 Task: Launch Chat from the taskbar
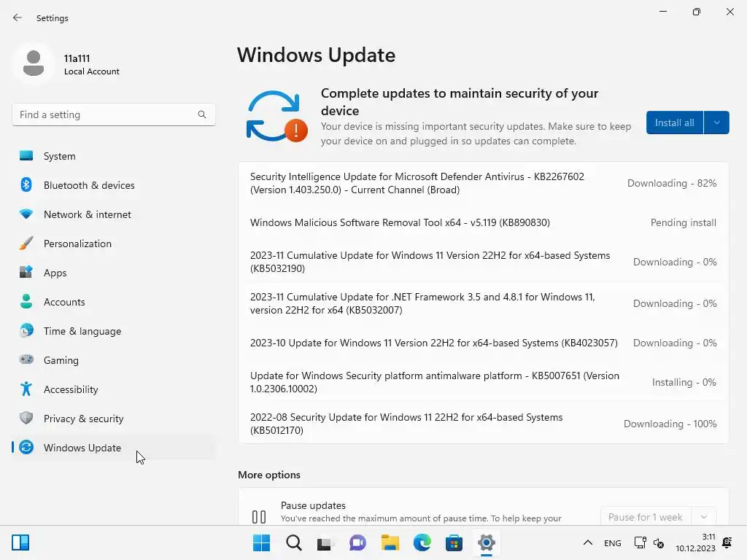[357, 542]
